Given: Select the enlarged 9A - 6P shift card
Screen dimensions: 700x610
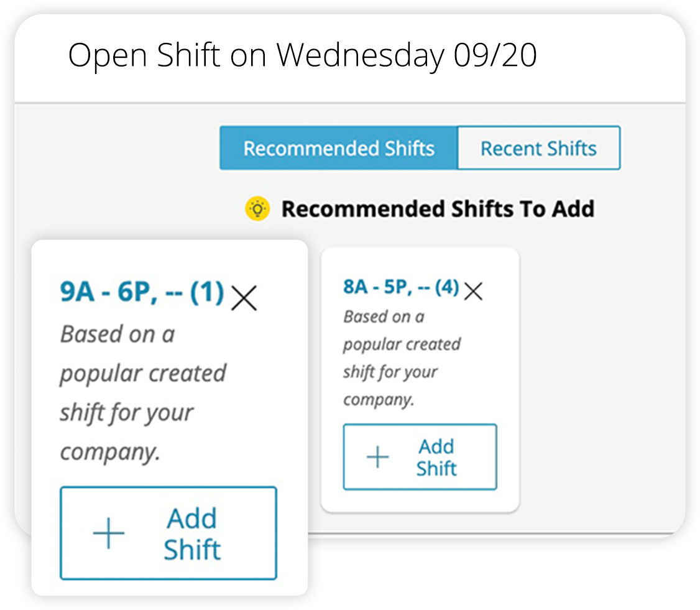Looking at the screenshot, I should [x=170, y=417].
